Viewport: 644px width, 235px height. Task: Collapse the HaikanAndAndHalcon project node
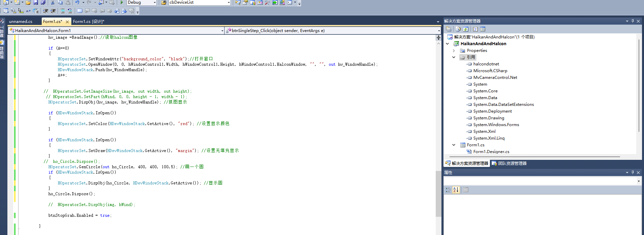click(448, 43)
